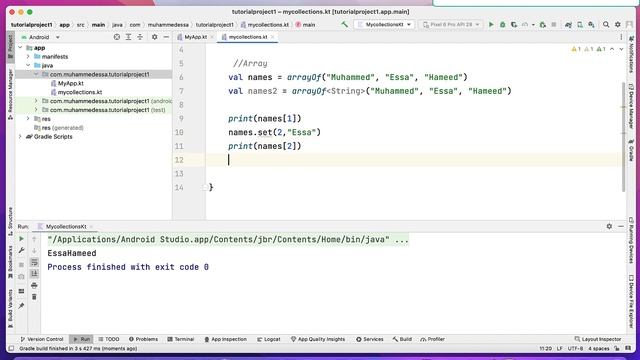640x360 pixels.
Task: Expand Gradle Scripts node
Action: (20, 137)
